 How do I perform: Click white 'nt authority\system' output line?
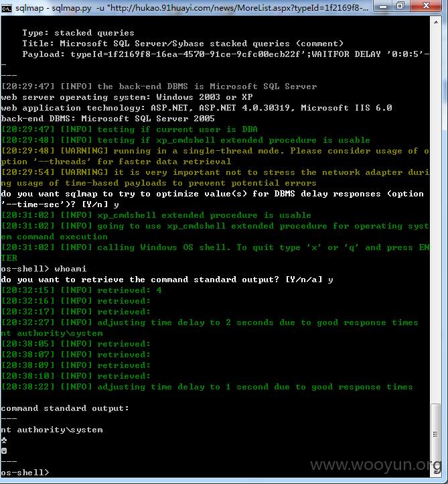(x=52, y=430)
